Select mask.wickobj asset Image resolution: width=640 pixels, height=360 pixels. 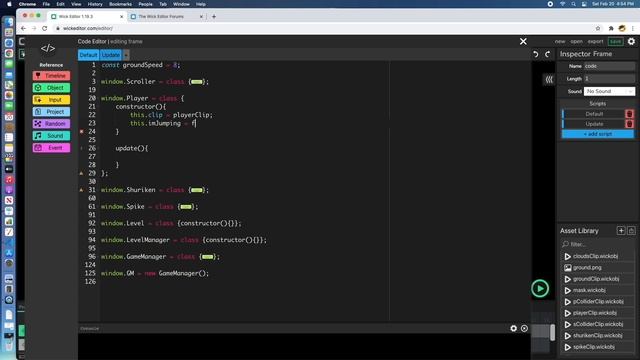[x=598, y=290]
